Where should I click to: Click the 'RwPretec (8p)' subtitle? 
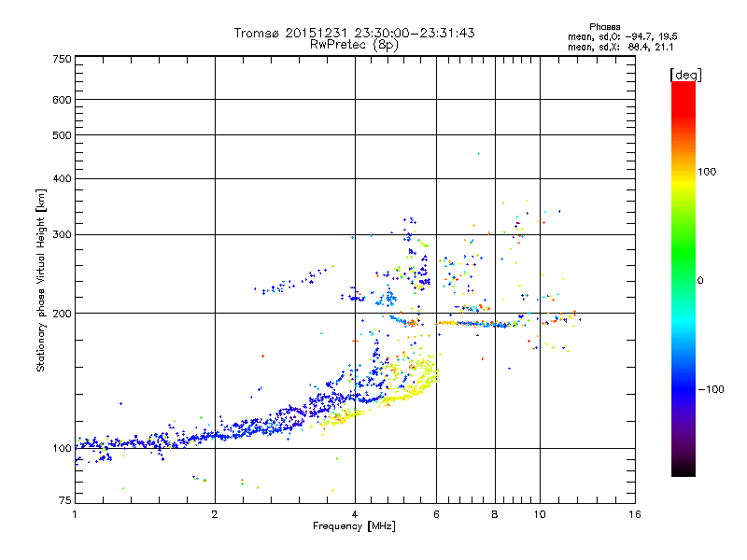pyautogui.click(x=354, y=45)
